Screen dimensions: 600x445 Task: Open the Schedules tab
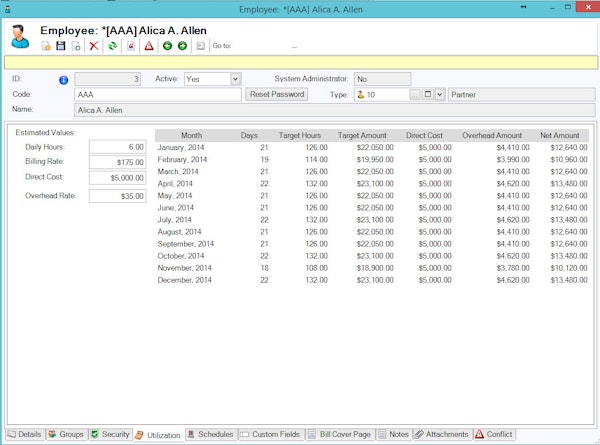[x=211, y=434]
